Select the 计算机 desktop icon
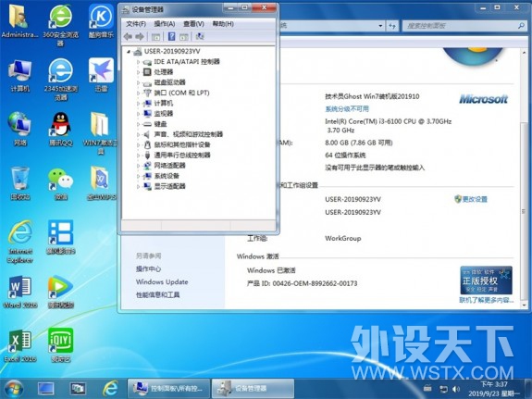 20,75
